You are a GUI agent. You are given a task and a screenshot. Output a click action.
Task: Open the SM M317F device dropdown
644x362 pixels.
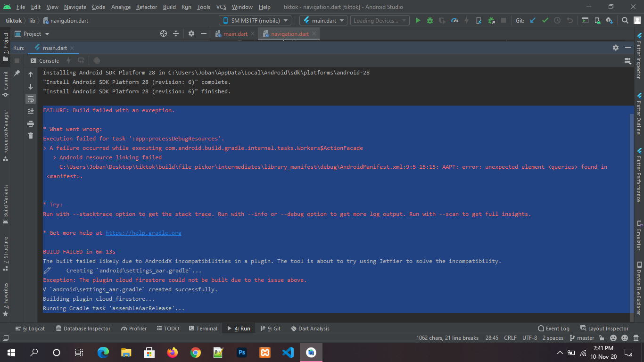click(x=255, y=20)
